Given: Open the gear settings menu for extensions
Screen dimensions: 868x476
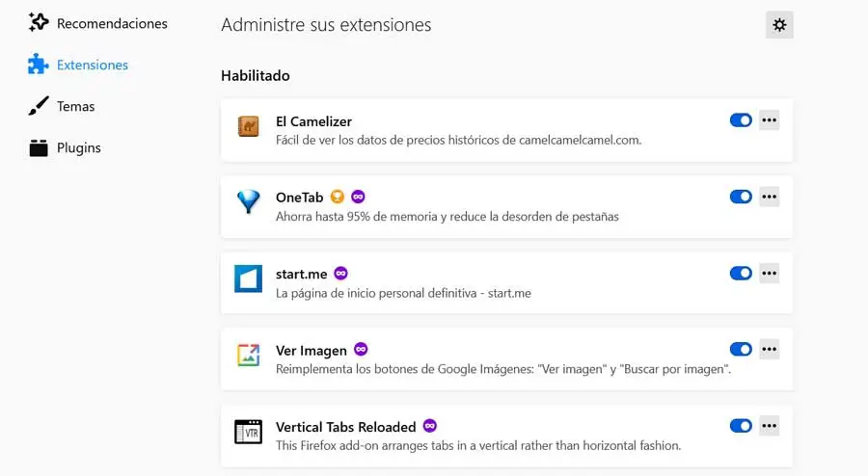Looking at the screenshot, I should [x=779, y=25].
